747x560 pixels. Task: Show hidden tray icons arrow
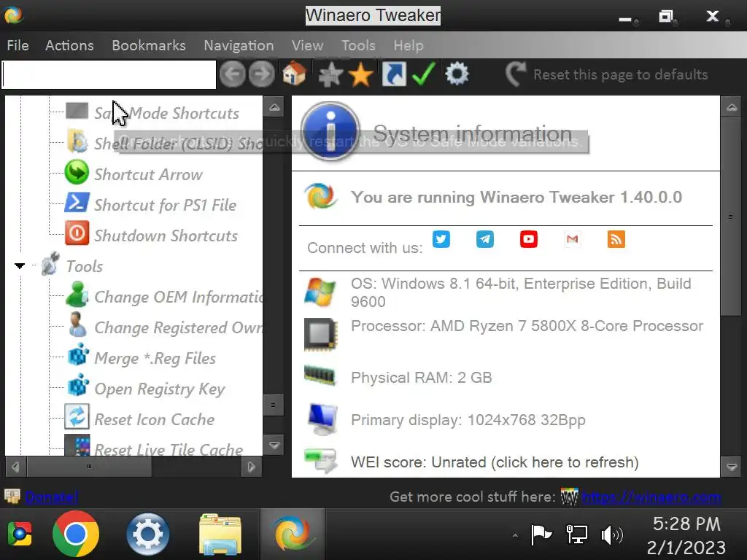point(515,535)
